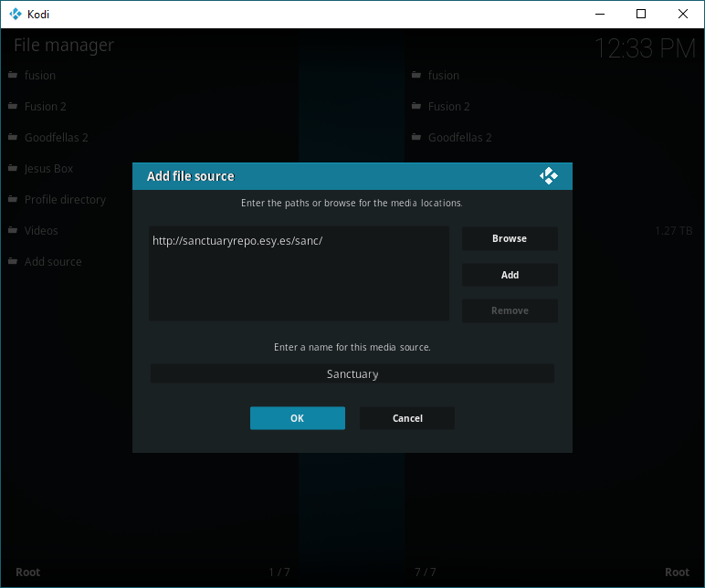Click the 1 / 7 item counter
Viewport: 705px width, 588px height.
[279, 572]
